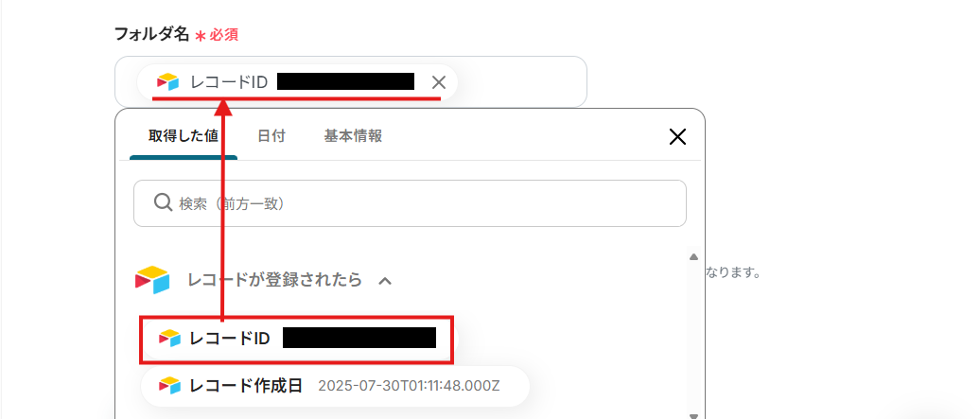Close the value picker panel
The height and width of the screenshot is (419, 980).
677,136
